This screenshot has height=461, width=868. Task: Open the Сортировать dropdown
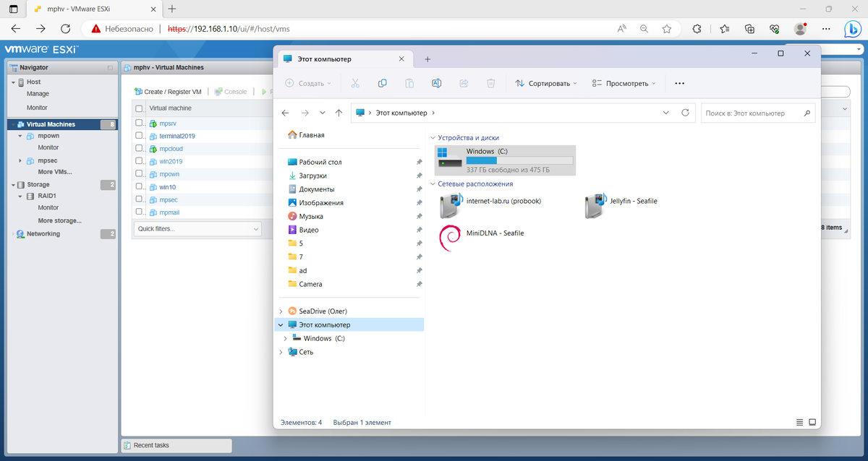tap(546, 83)
